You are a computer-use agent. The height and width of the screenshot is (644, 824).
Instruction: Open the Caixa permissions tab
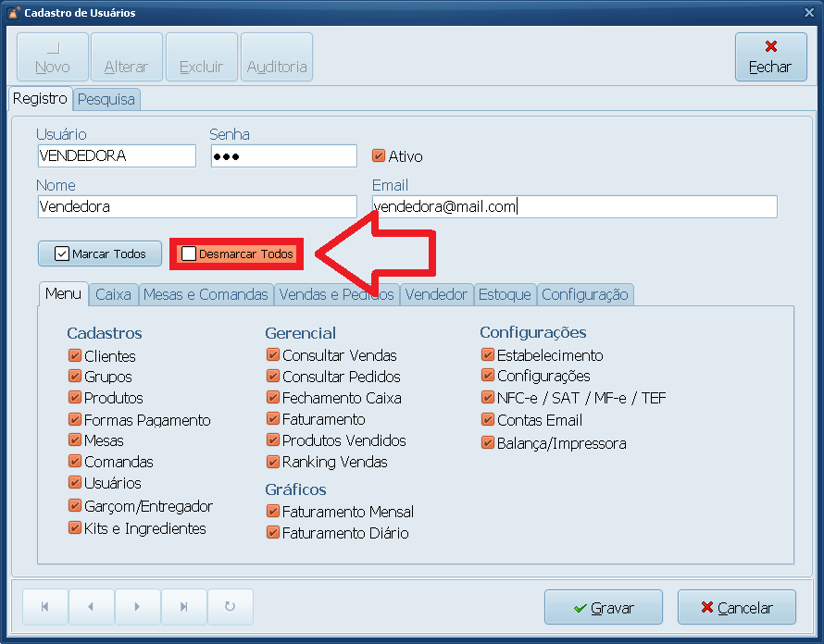pos(113,294)
